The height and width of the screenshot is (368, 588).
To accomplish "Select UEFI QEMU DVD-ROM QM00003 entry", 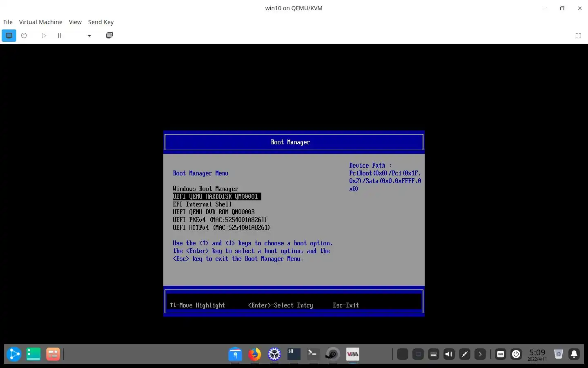I will pos(214,212).
